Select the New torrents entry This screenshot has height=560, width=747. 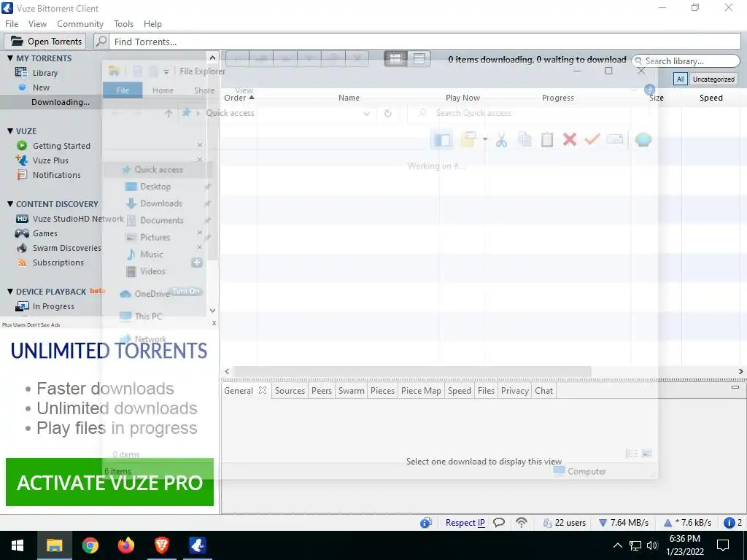[41, 87]
